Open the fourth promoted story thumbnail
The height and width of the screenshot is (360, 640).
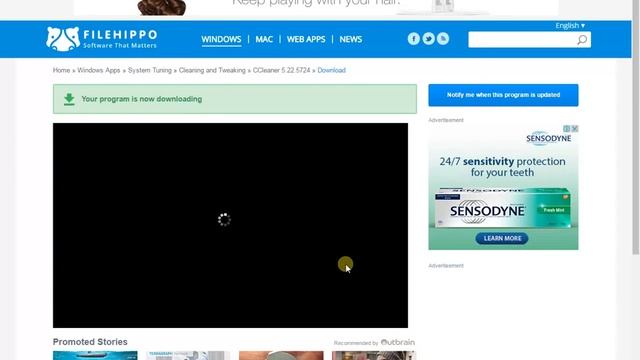374,356
